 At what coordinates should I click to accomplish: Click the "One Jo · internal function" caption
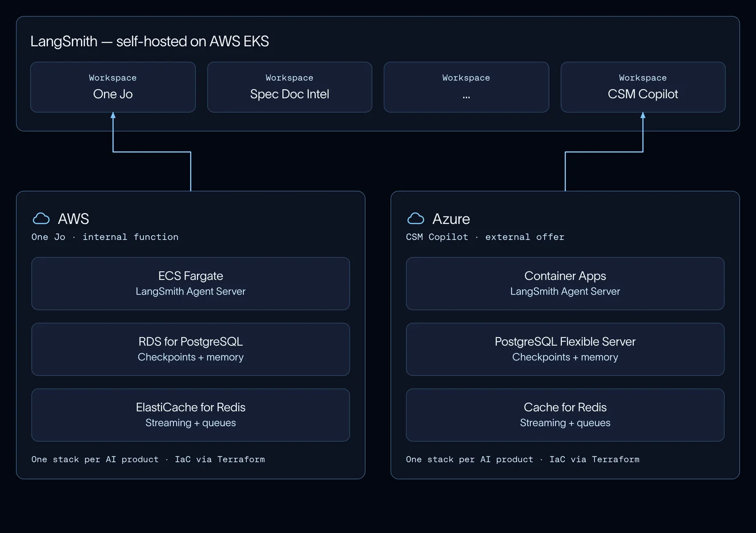105,237
